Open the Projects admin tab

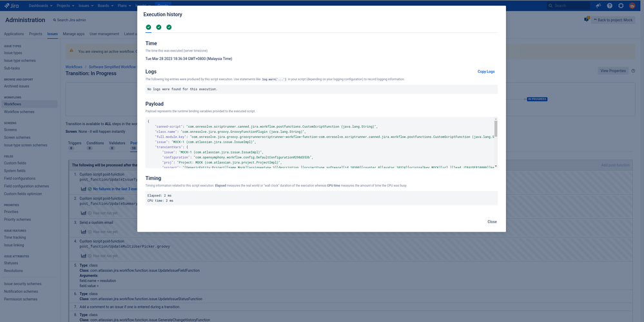[35, 34]
